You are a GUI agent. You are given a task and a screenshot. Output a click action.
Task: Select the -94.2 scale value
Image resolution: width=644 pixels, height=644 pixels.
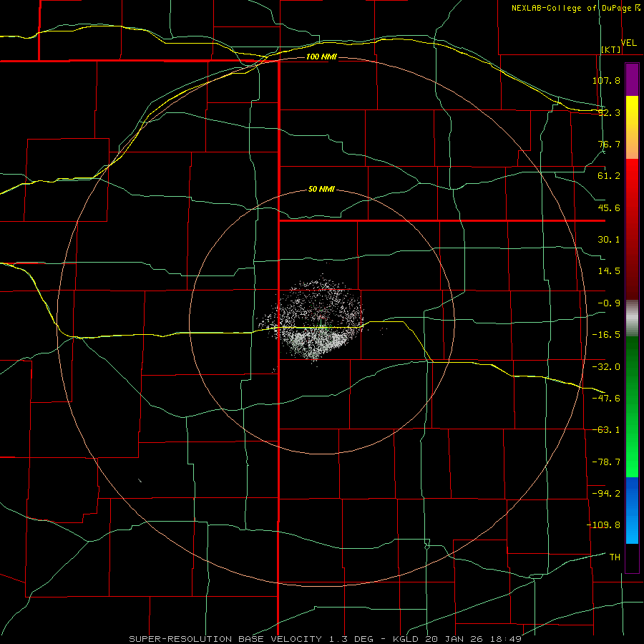[606, 493]
